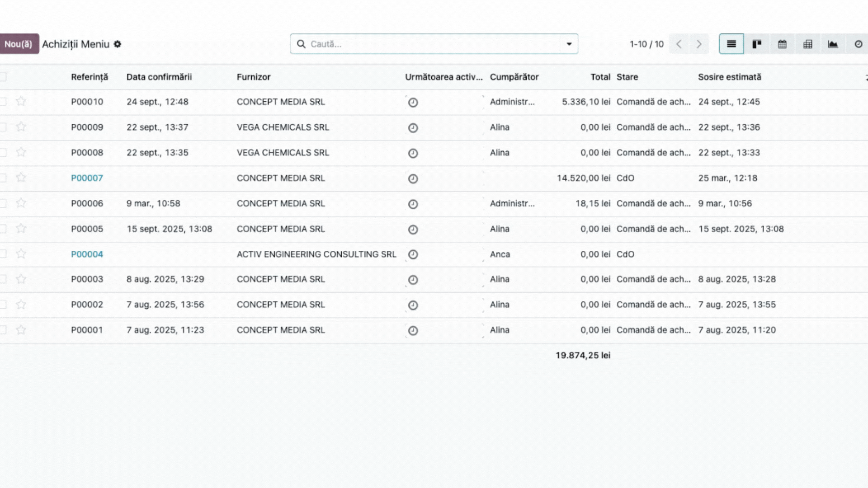The height and width of the screenshot is (488, 868).
Task: Star order P00009 as favorite
Action: pos(21,127)
